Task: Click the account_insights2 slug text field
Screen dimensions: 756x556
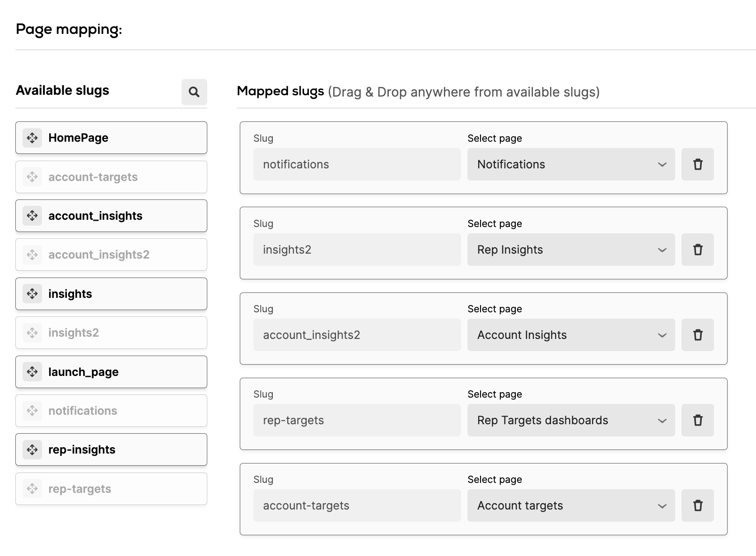Action: click(357, 335)
